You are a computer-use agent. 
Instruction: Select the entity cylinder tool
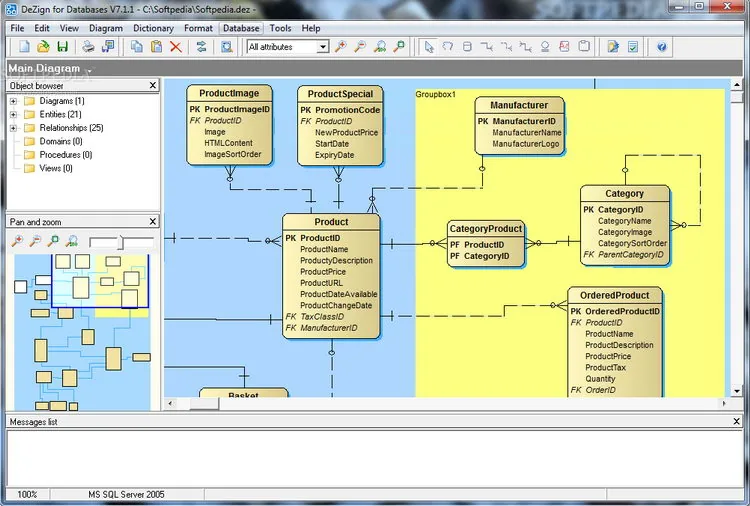(467, 47)
